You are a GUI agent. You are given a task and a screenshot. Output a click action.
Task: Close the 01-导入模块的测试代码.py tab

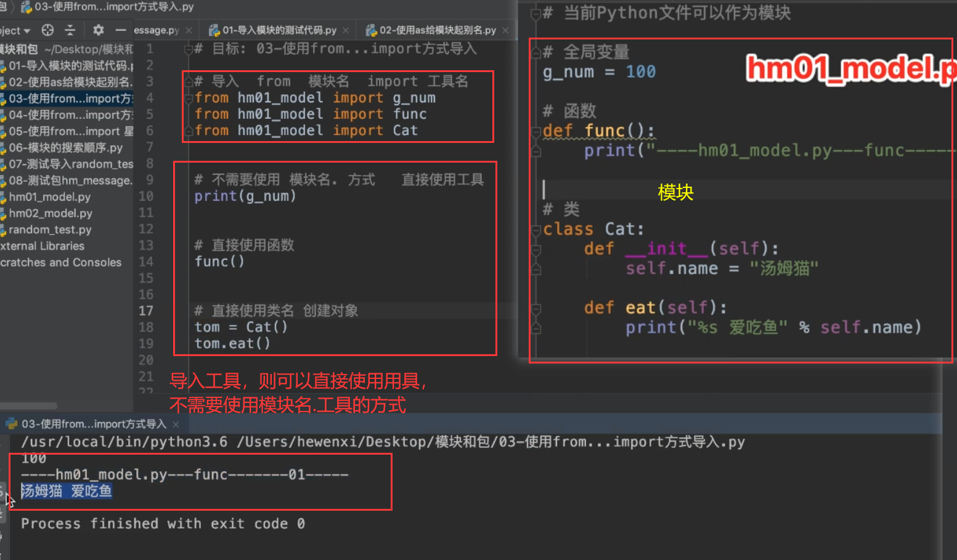click(x=346, y=30)
